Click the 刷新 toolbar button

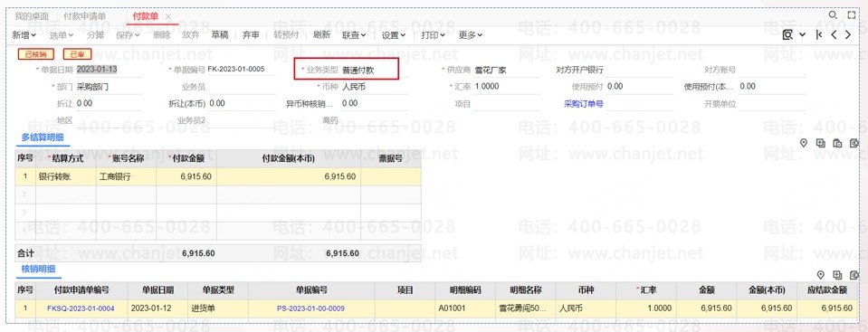pos(321,35)
